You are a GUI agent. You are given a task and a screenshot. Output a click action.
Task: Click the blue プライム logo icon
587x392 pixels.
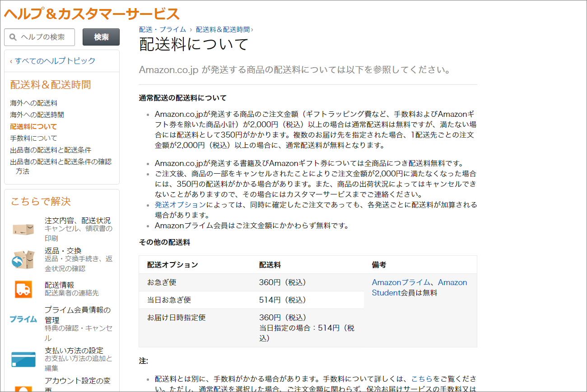click(x=23, y=319)
